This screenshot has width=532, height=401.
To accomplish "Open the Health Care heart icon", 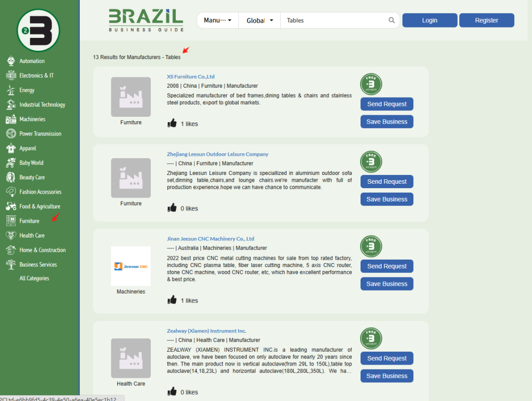I will 11,235.
